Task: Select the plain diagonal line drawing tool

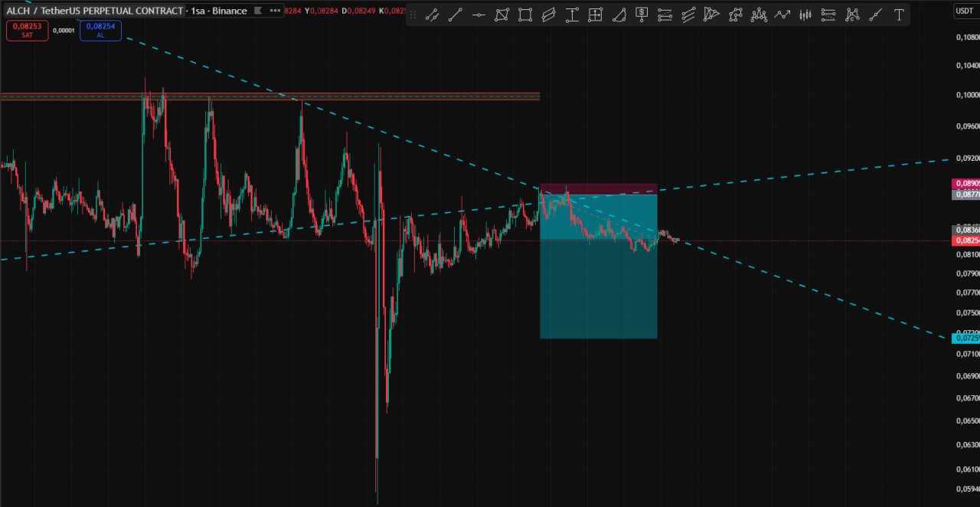Action: pos(455,15)
